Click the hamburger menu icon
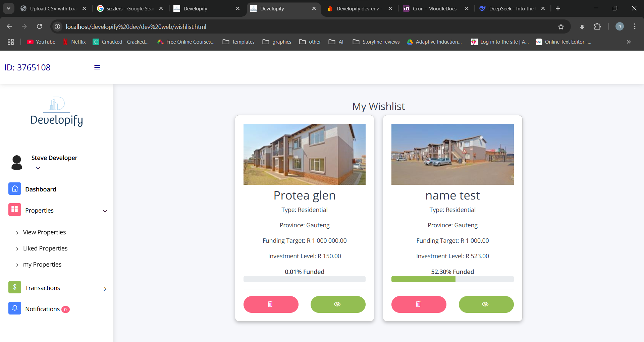The width and height of the screenshot is (644, 342). coord(97,67)
